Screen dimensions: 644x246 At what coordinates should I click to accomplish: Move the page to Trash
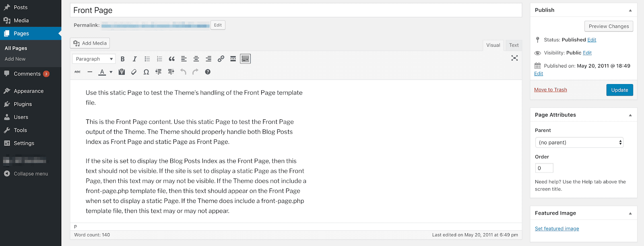pyautogui.click(x=551, y=90)
